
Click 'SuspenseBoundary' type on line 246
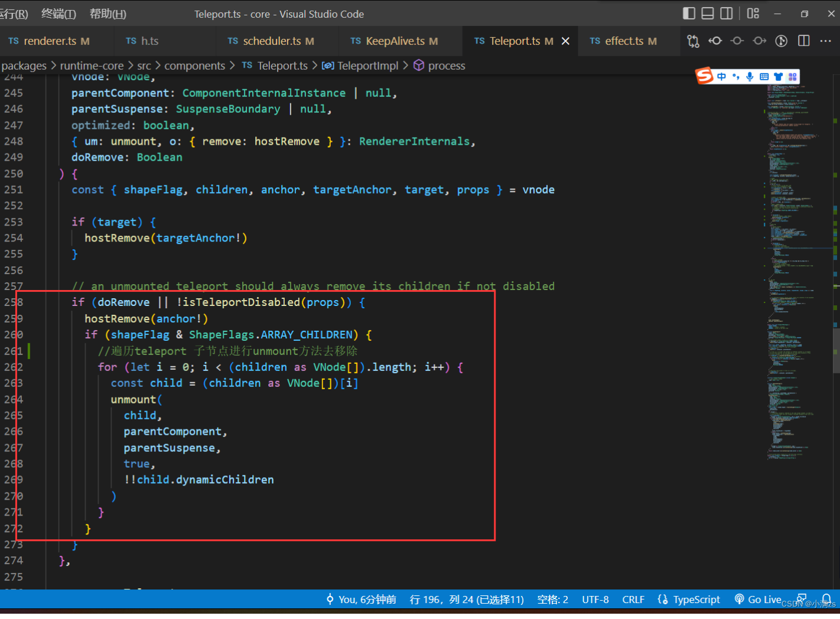coord(228,109)
